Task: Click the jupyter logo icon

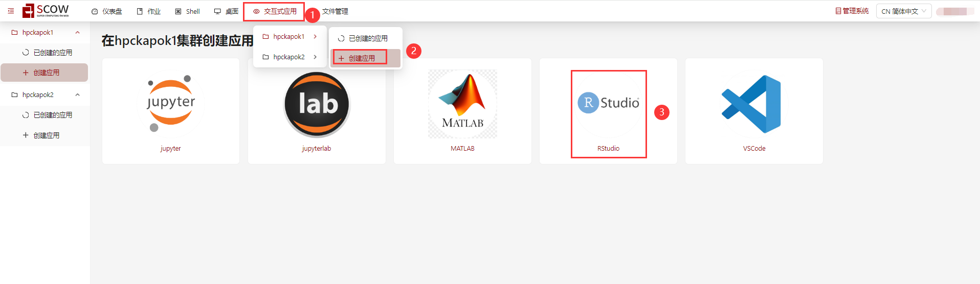Action: pyautogui.click(x=171, y=104)
